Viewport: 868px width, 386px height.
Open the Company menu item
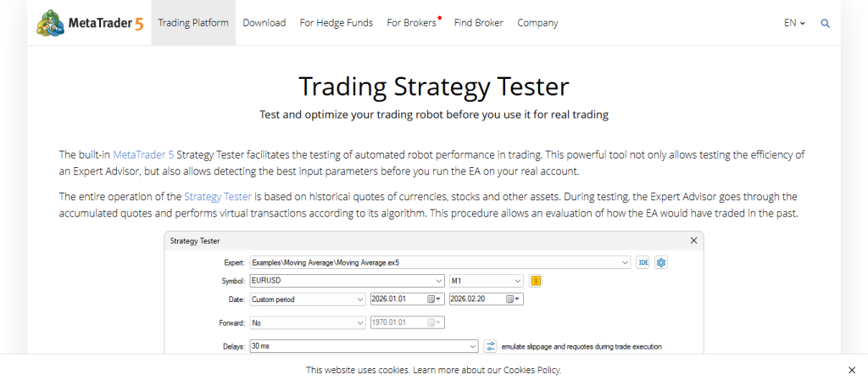pos(537,23)
